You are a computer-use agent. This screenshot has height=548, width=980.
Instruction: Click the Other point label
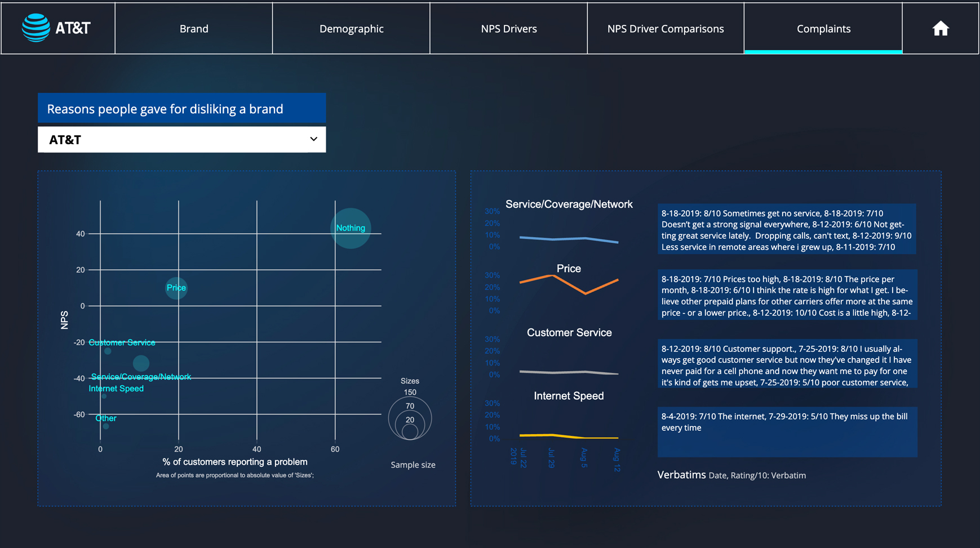click(106, 418)
